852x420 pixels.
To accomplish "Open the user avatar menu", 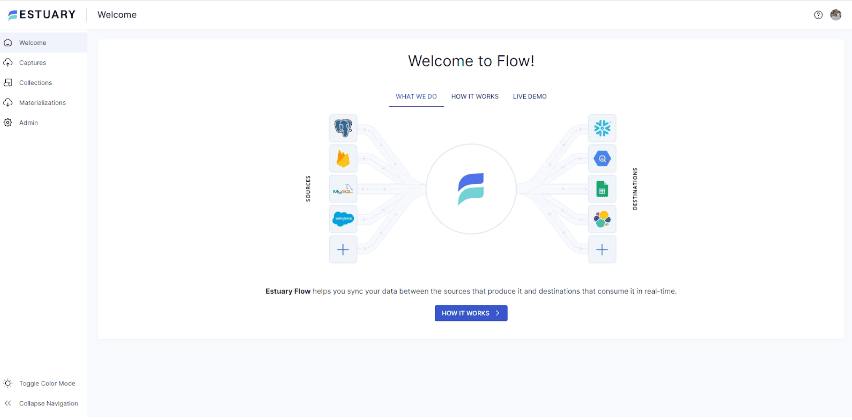I will 836,15.
